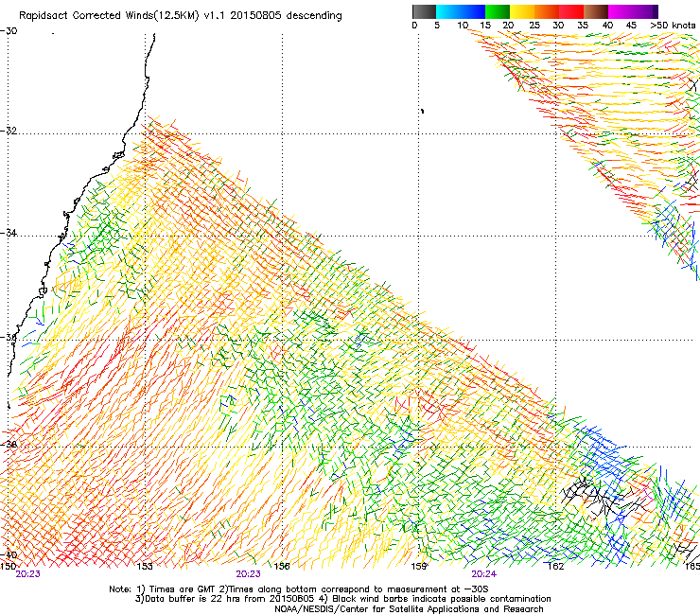Click the legend value '25'

pos(534,26)
